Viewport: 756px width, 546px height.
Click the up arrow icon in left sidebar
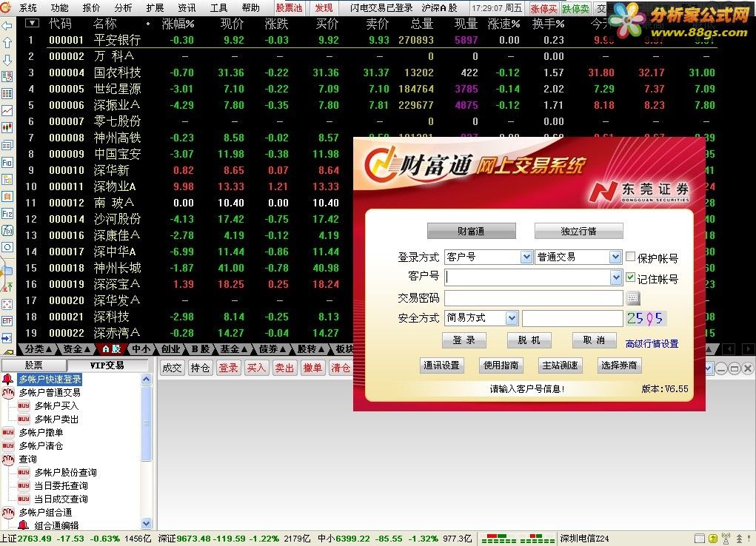[x=7, y=42]
